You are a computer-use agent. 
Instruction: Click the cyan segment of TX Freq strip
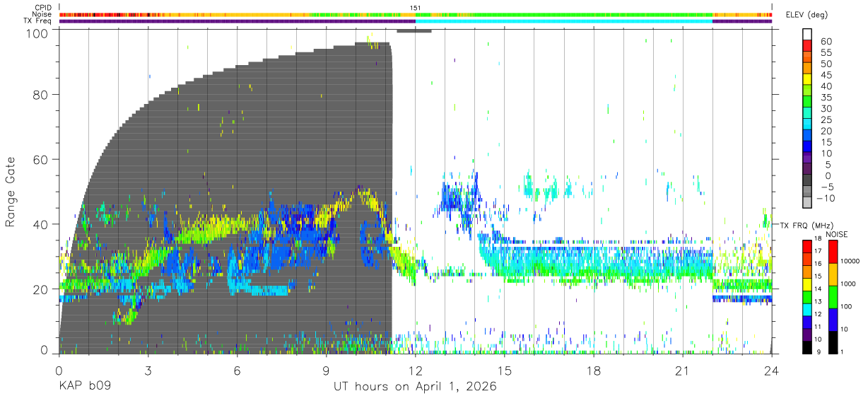pyautogui.click(x=564, y=21)
